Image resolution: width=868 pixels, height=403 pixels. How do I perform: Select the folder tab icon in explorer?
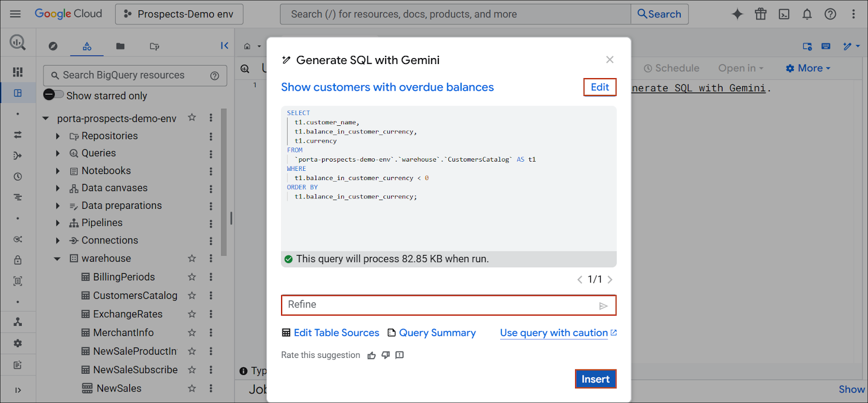point(120,46)
